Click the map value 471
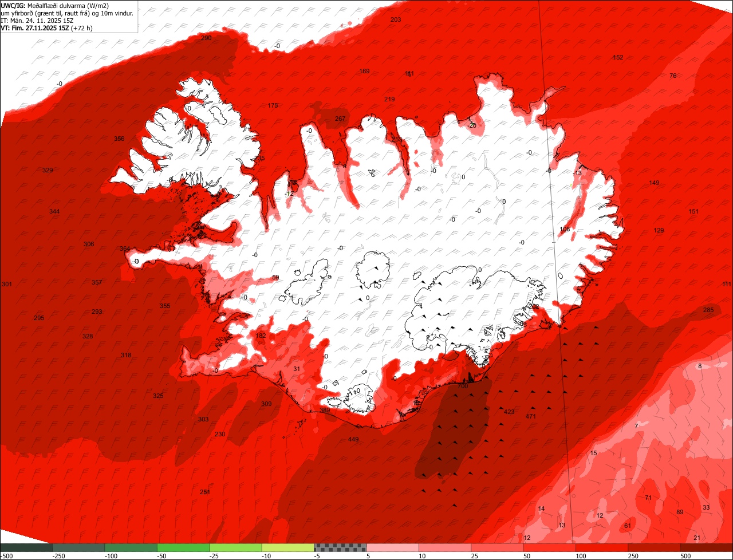Screen dimensions: 733x560 pos(531,416)
